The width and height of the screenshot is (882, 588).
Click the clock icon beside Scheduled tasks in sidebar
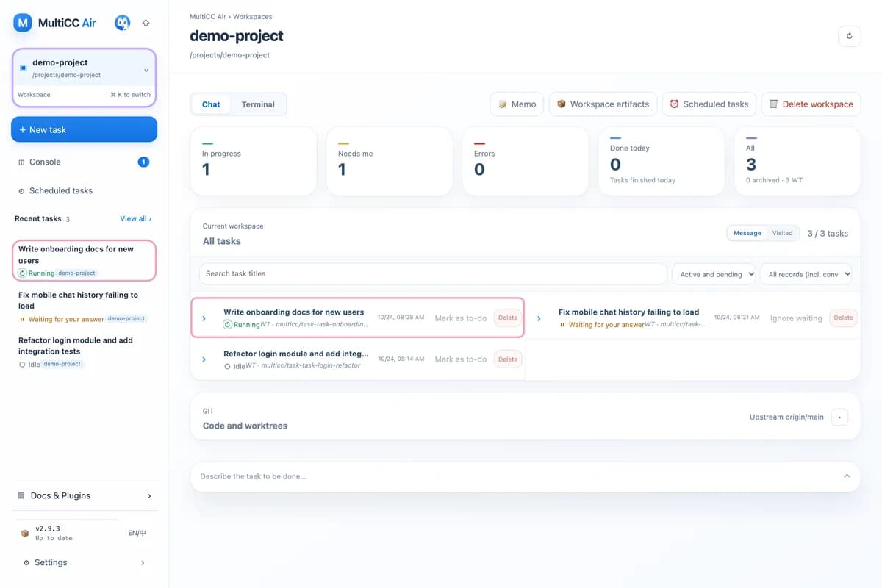[x=21, y=191]
